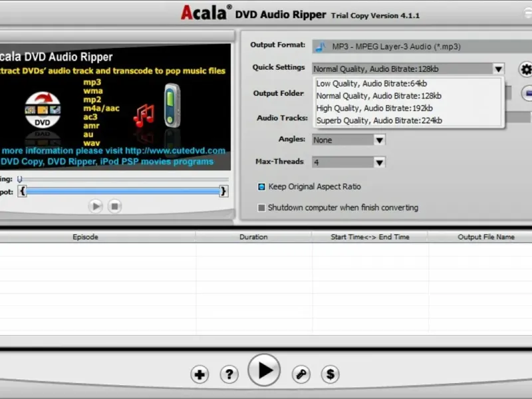Click the DVD disc logo in preview

tap(43, 110)
